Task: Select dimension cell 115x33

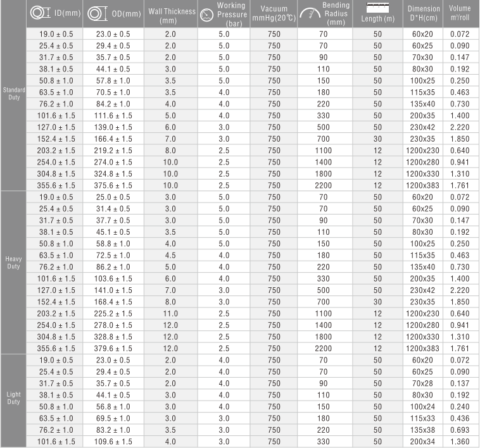Action: (422, 418)
